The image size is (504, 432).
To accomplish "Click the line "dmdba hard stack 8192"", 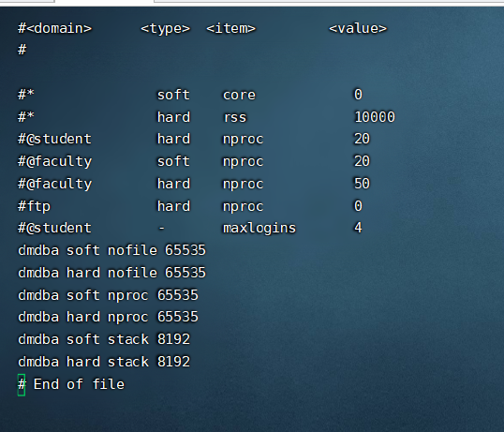I will pyautogui.click(x=104, y=362).
